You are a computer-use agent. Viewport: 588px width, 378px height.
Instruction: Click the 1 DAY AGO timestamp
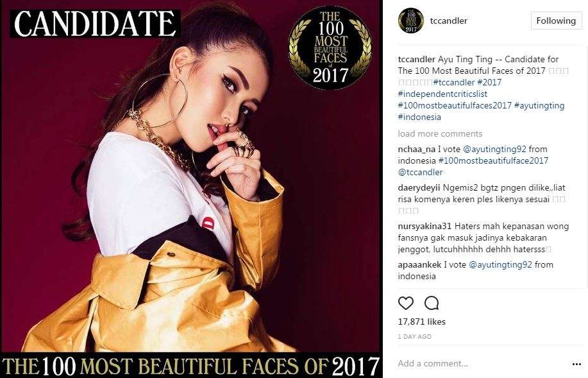pos(414,337)
